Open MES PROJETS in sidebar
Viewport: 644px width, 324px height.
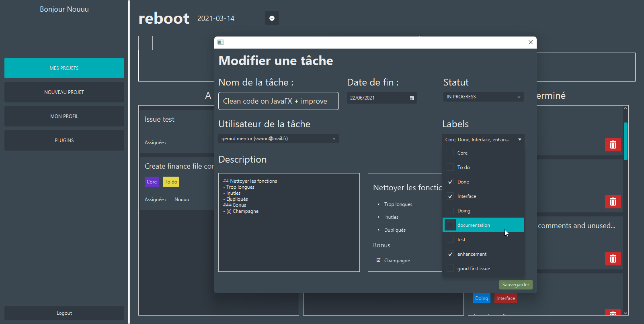tap(64, 68)
